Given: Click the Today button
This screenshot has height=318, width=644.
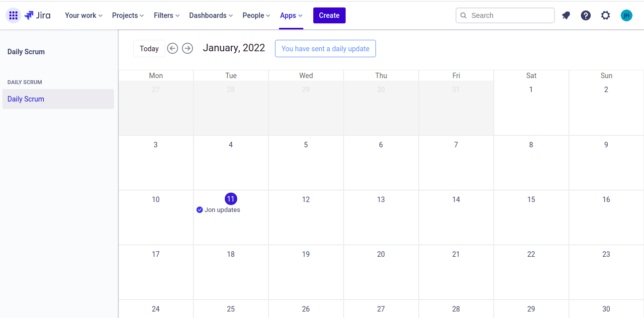Looking at the screenshot, I should [x=149, y=49].
